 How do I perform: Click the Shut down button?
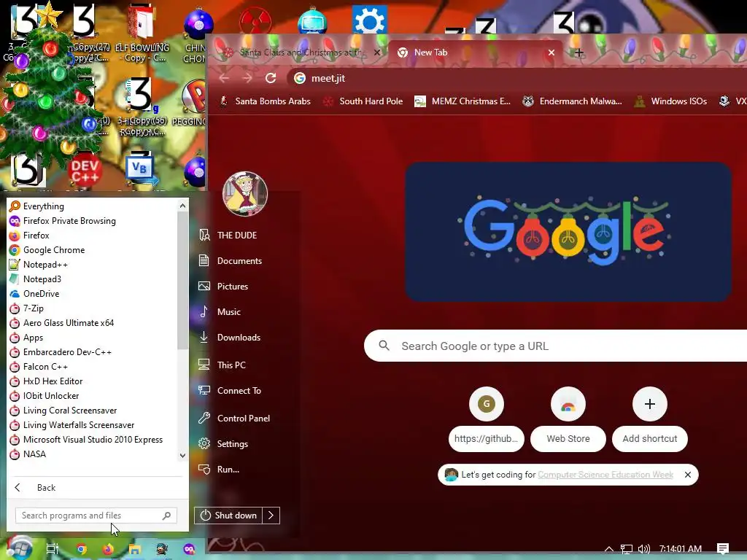click(228, 516)
